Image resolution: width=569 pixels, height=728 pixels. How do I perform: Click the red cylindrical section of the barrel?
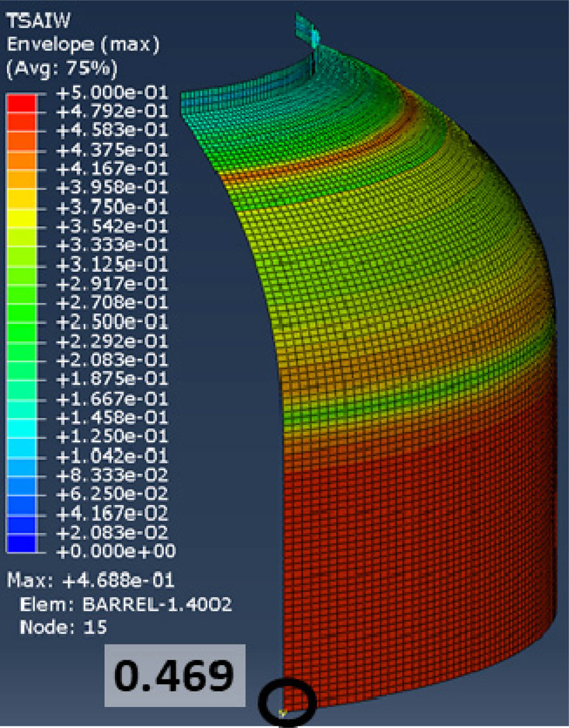click(x=414, y=564)
